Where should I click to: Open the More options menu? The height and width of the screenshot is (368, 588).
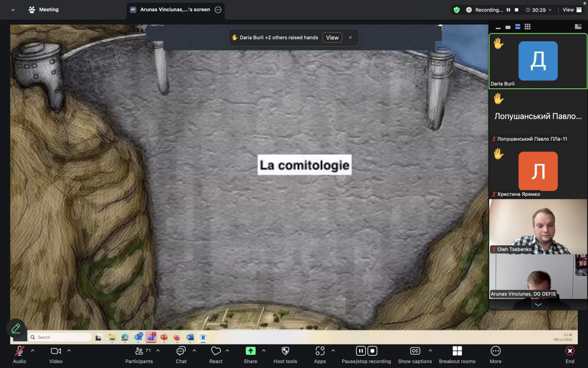(x=495, y=351)
